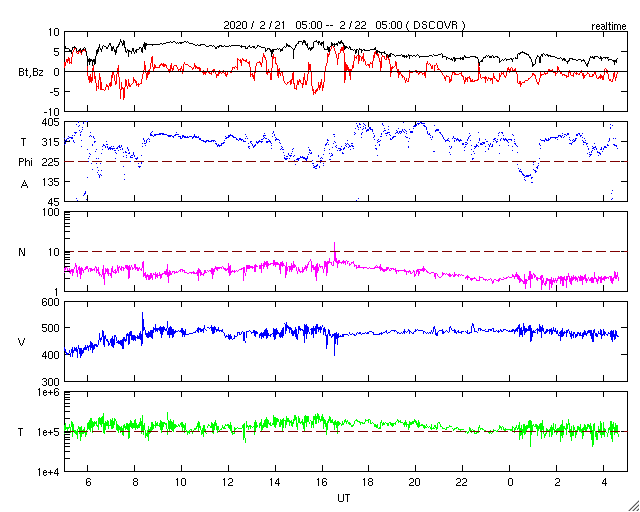Click the 'N' density axis label
This screenshot has height=512, width=640.
point(22,252)
